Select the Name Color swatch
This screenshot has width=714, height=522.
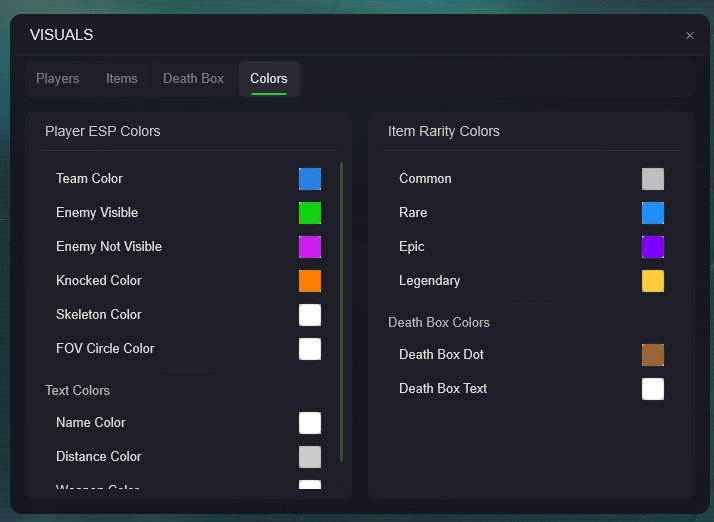(310, 423)
